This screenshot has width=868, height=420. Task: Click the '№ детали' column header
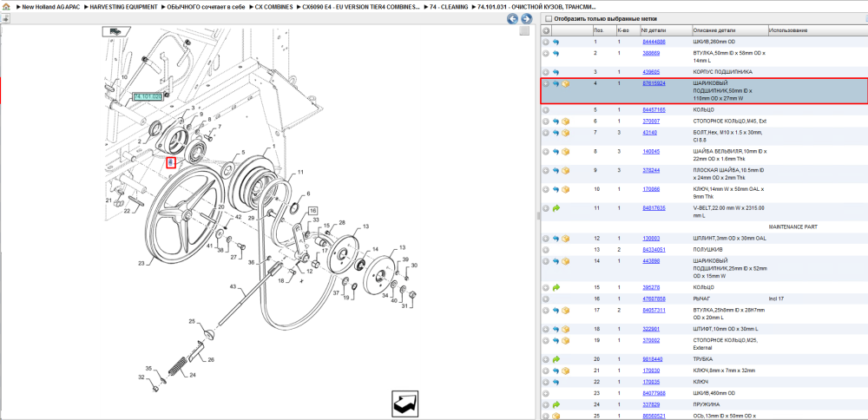point(666,30)
